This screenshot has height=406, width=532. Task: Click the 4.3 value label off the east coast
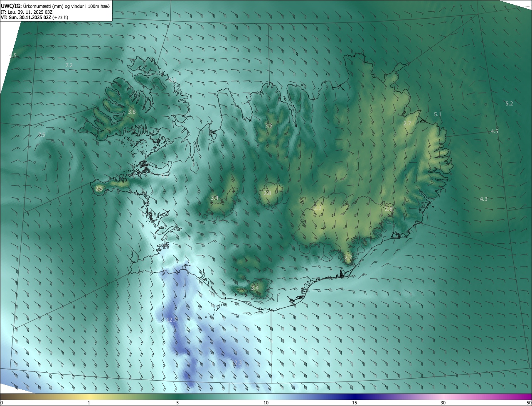coord(483,199)
